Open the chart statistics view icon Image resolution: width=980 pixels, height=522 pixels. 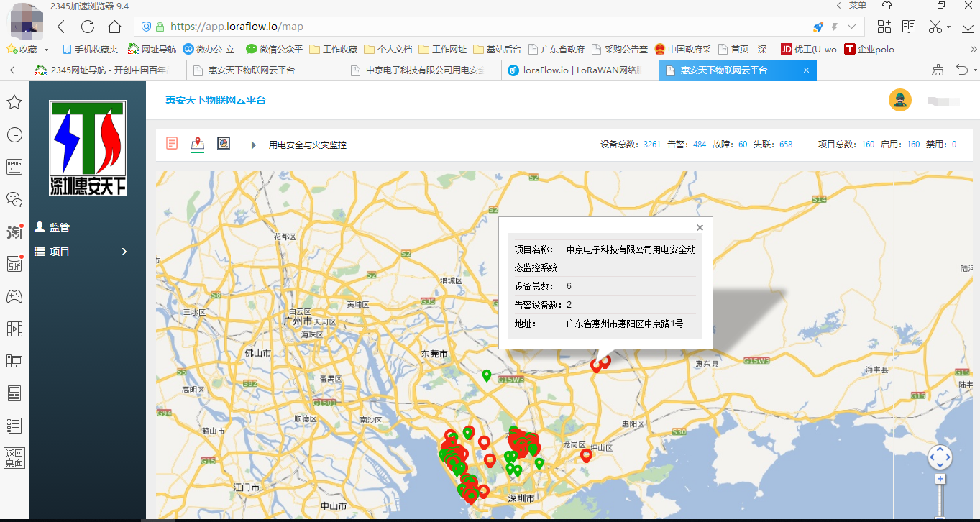click(x=224, y=144)
